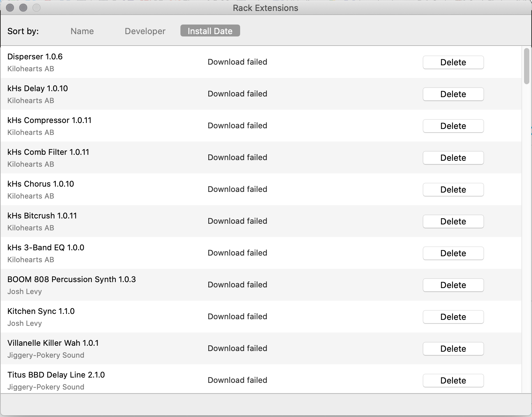Sort the list by Developer
The height and width of the screenshot is (417, 532).
(145, 31)
